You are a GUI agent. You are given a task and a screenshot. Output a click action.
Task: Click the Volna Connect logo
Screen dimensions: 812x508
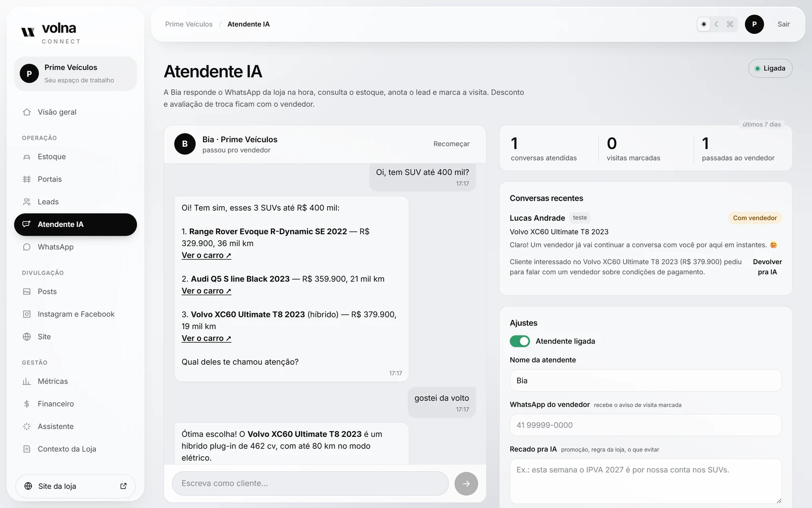51,34
